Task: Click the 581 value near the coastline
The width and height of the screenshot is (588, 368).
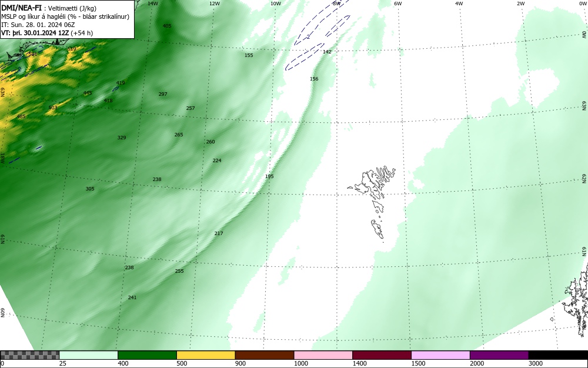Action: (x=33, y=54)
